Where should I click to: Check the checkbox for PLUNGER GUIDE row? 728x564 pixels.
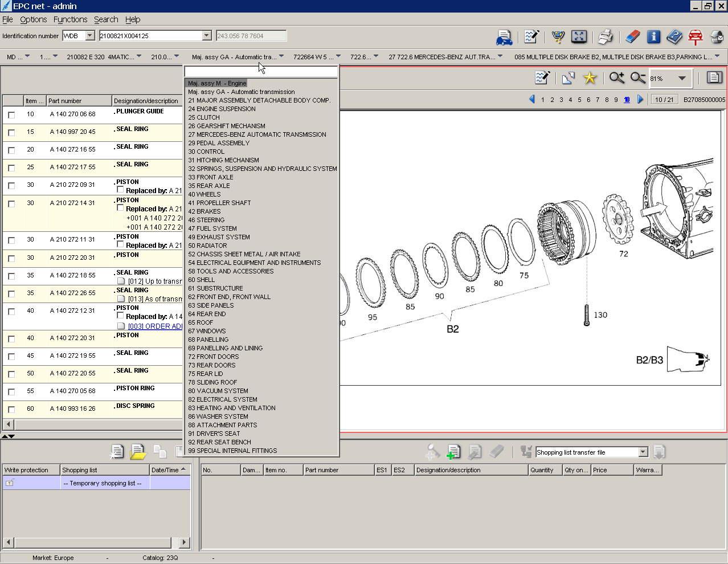[x=11, y=113]
